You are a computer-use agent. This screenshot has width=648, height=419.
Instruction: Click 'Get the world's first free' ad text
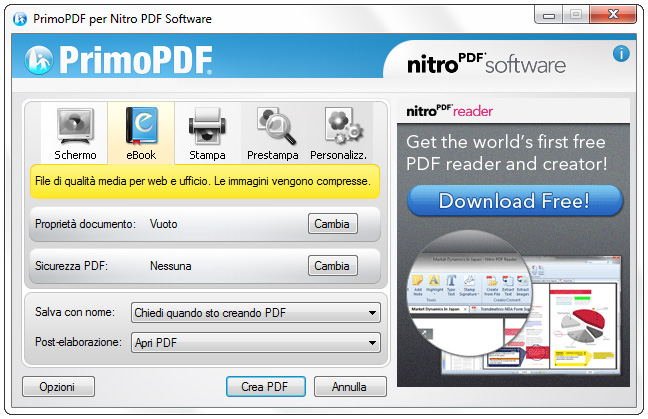coord(506,142)
